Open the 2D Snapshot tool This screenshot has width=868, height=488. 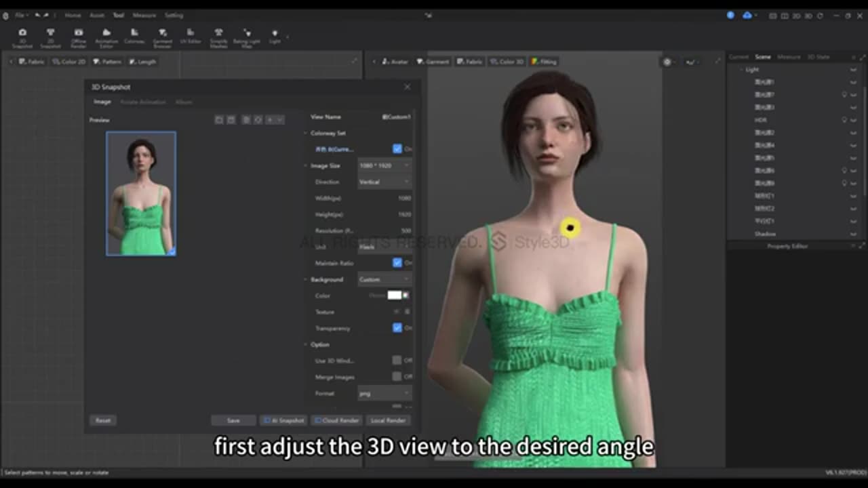(x=50, y=37)
